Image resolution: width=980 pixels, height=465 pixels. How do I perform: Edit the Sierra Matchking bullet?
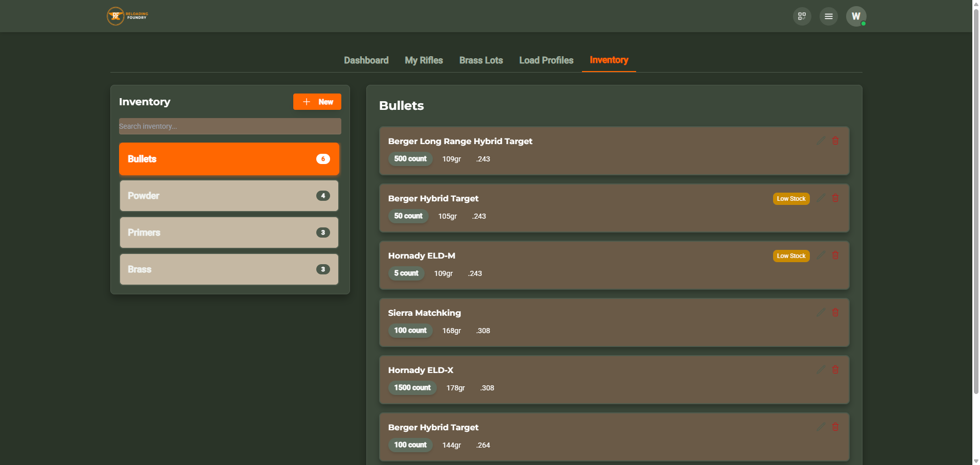coord(821,312)
